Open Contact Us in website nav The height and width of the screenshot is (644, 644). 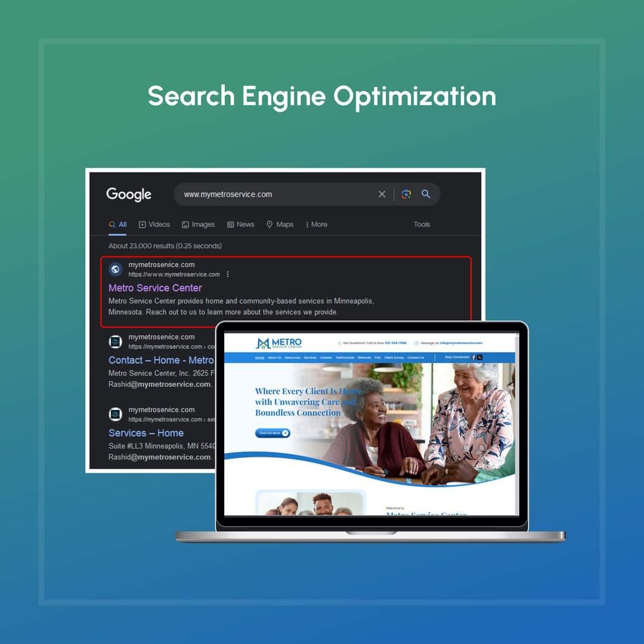tap(416, 357)
